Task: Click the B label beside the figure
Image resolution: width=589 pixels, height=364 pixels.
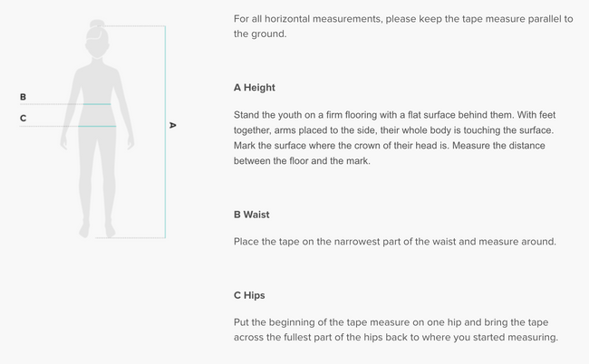Action: tap(23, 97)
